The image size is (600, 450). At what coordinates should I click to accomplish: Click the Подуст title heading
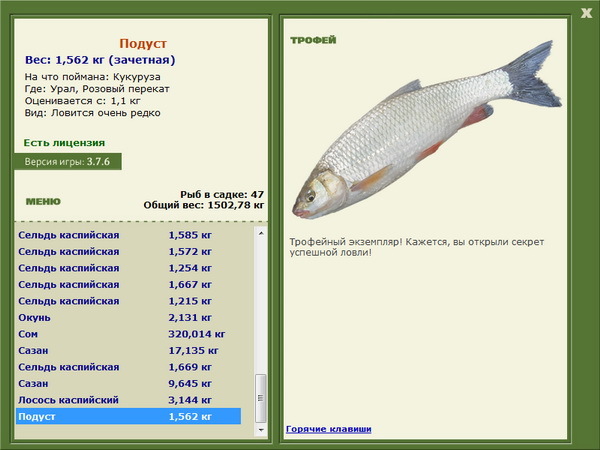(x=143, y=43)
